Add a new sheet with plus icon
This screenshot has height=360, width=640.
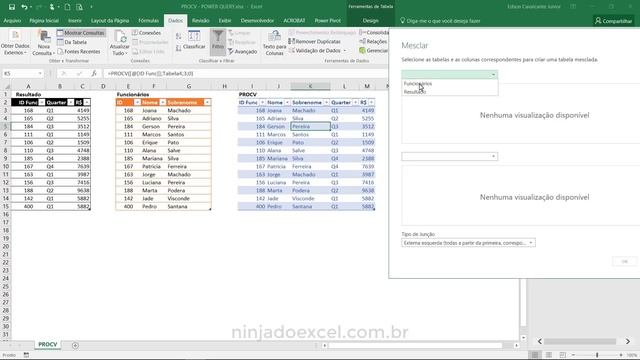click(75, 345)
